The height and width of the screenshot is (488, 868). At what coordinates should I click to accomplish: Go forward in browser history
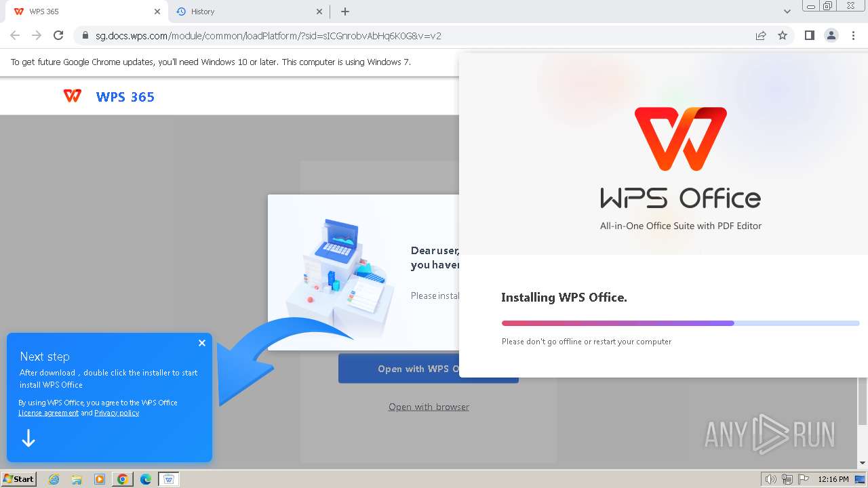[x=37, y=36]
